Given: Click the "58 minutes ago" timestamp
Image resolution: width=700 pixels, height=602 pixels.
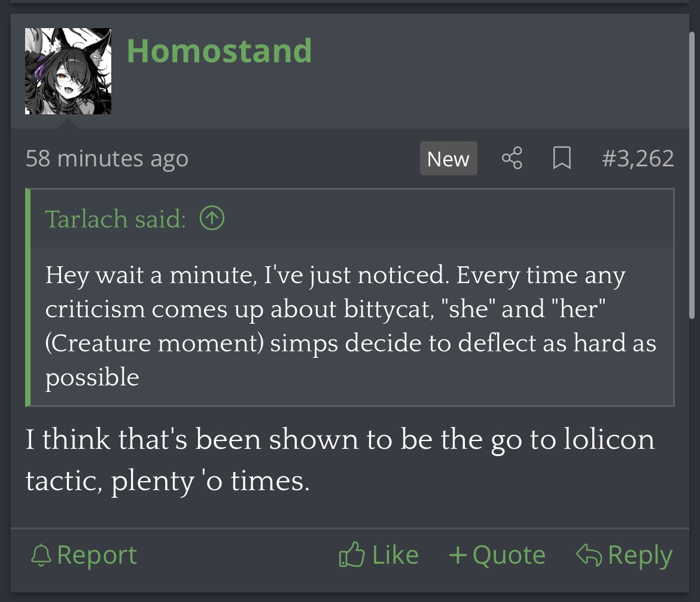Looking at the screenshot, I should point(107,159).
